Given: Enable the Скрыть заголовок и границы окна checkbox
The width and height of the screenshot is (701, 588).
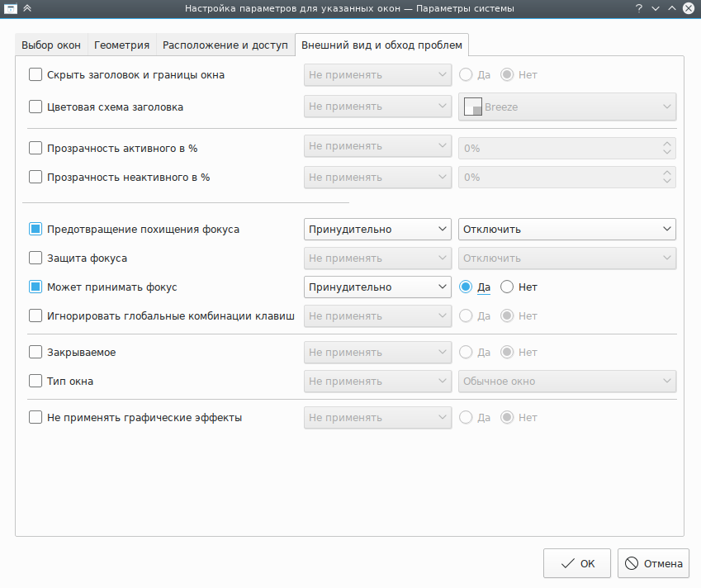Looking at the screenshot, I should (x=36, y=75).
